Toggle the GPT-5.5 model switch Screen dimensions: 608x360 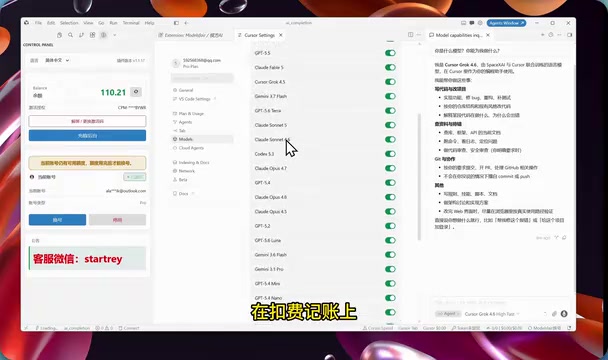coord(390,53)
